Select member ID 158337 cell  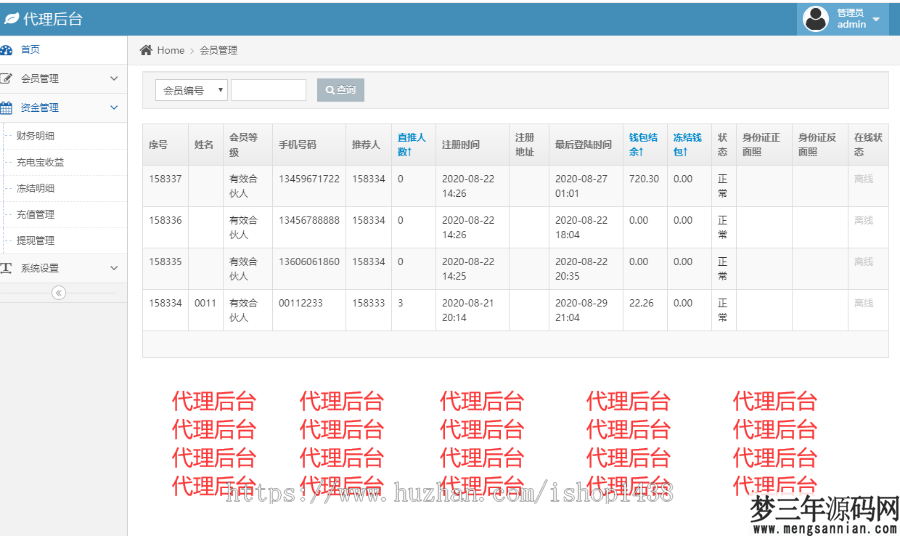point(165,179)
